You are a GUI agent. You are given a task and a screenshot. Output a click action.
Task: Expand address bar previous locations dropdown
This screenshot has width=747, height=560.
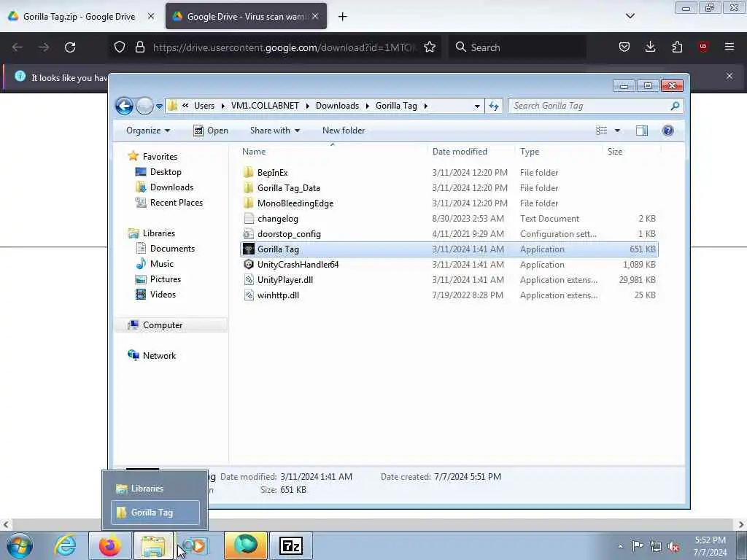click(477, 106)
